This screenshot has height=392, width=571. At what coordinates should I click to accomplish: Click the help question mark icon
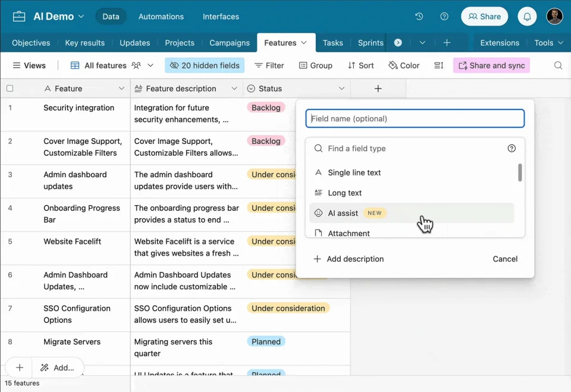tap(444, 17)
